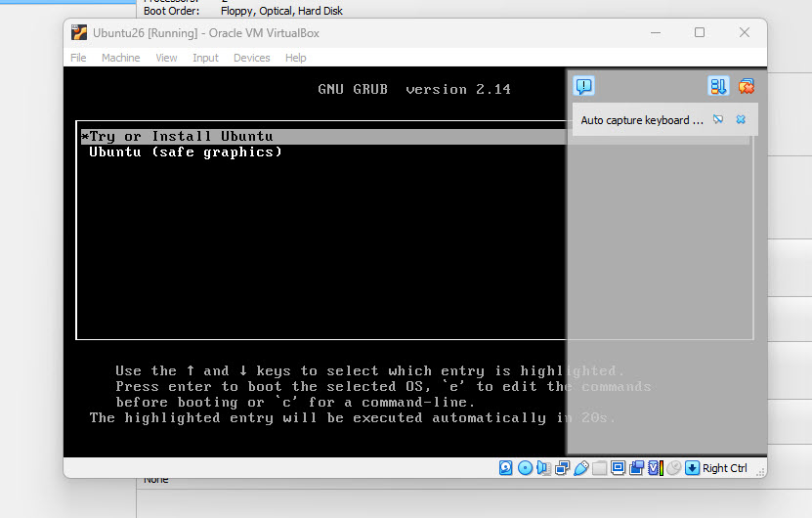Image resolution: width=812 pixels, height=518 pixels.
Task: Click the recording status bar icon
Action: 637,468
